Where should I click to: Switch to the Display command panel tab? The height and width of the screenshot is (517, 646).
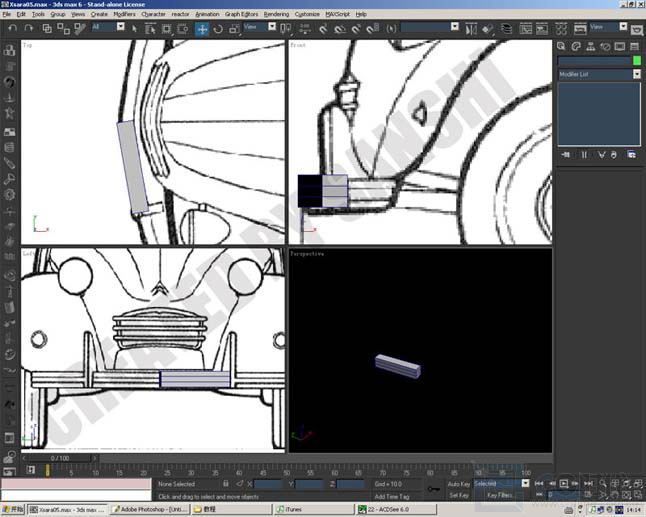pos(620,46)
